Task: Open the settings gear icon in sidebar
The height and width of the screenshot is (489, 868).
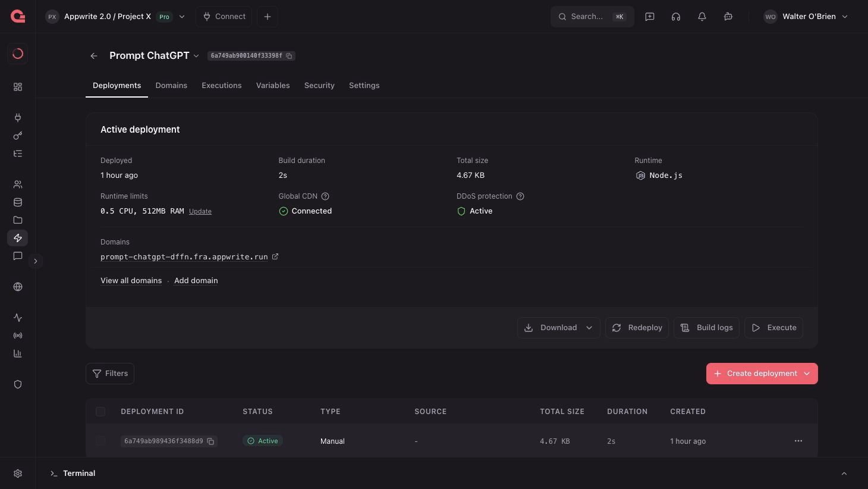Action: [x=18, y=474]
